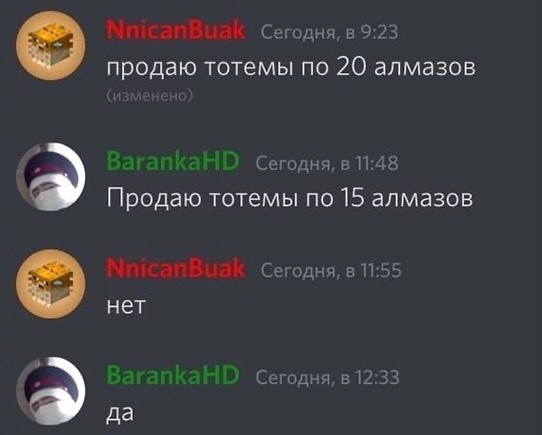542x435 pixels.
Task: Open BarankaHD's avatar beside the 'да' message
Action: [x=50, y=391]
